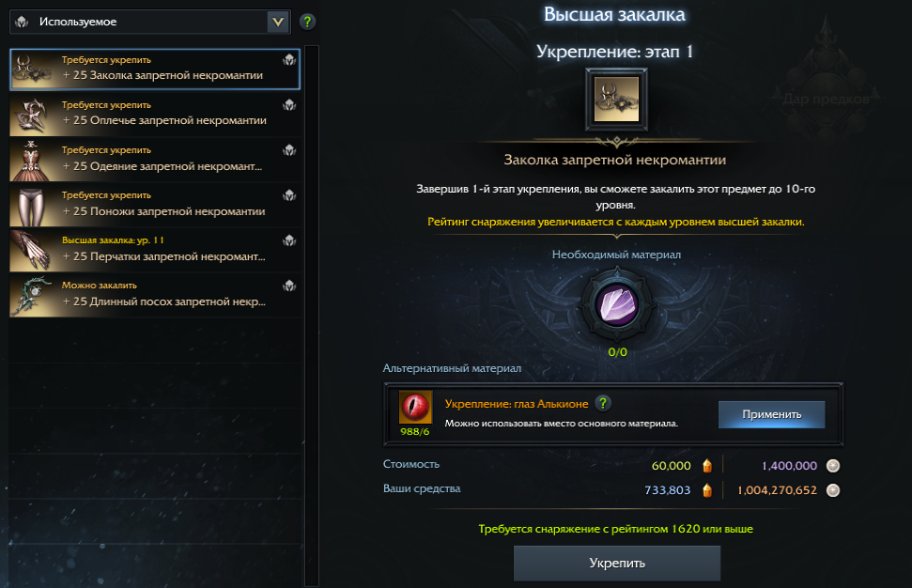Click the green help icon beside the dropdown
Viewport: 912px width, 588px height.
[307, 23]
